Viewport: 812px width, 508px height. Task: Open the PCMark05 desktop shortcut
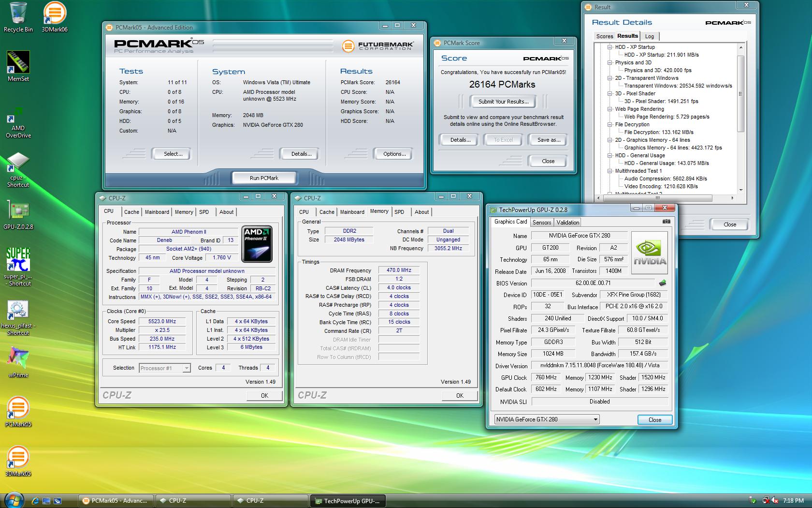click(x=18, y=412)
